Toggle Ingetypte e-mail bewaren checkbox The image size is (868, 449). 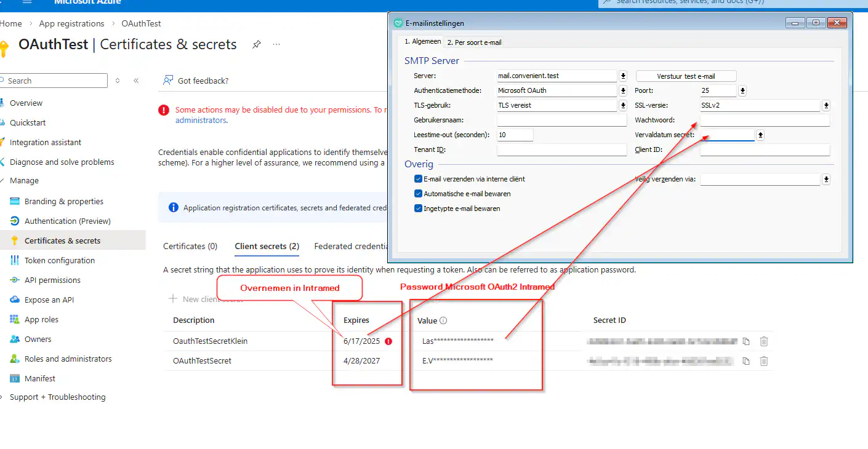click(x=419, y=209)
